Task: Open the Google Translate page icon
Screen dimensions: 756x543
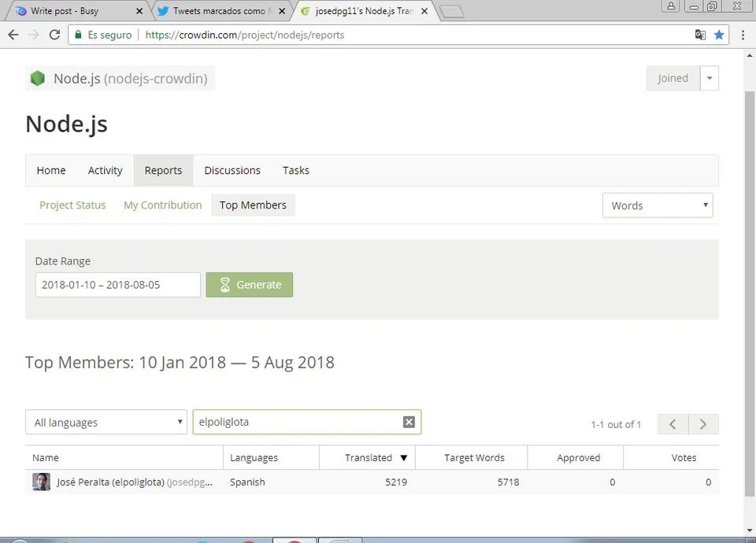Action: pos(700,35)
